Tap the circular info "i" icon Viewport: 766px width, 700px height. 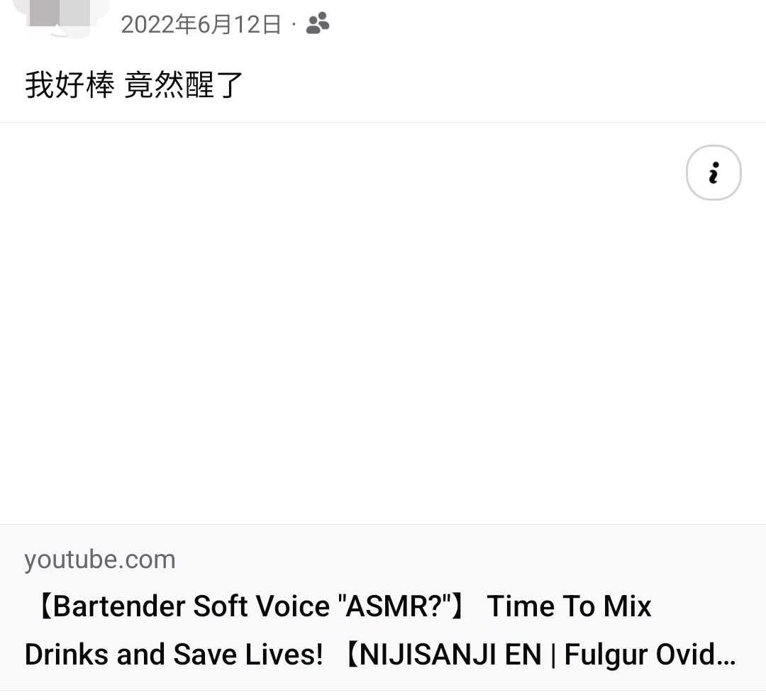tap(714, 172)
